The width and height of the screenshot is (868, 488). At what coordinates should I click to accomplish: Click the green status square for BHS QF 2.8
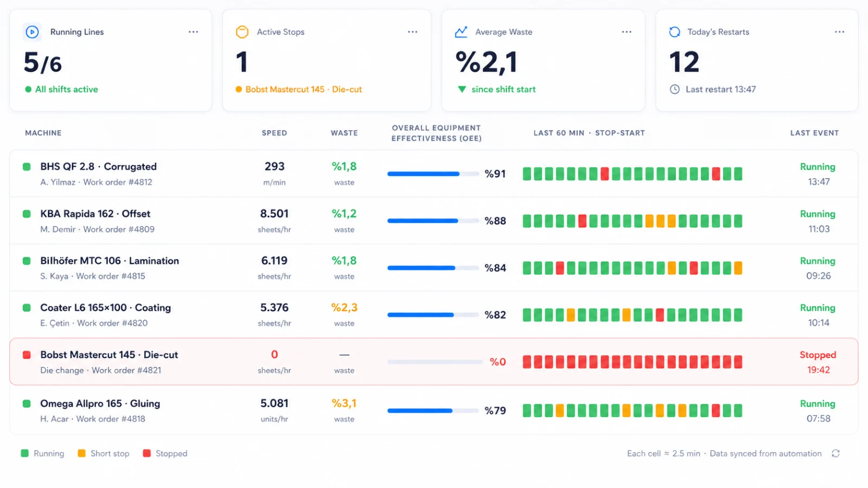(x=27, y=166)
